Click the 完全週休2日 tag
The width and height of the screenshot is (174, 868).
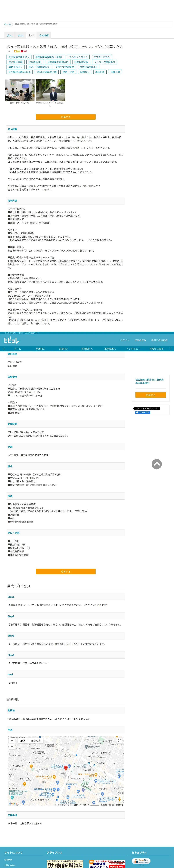click(35, 62)
